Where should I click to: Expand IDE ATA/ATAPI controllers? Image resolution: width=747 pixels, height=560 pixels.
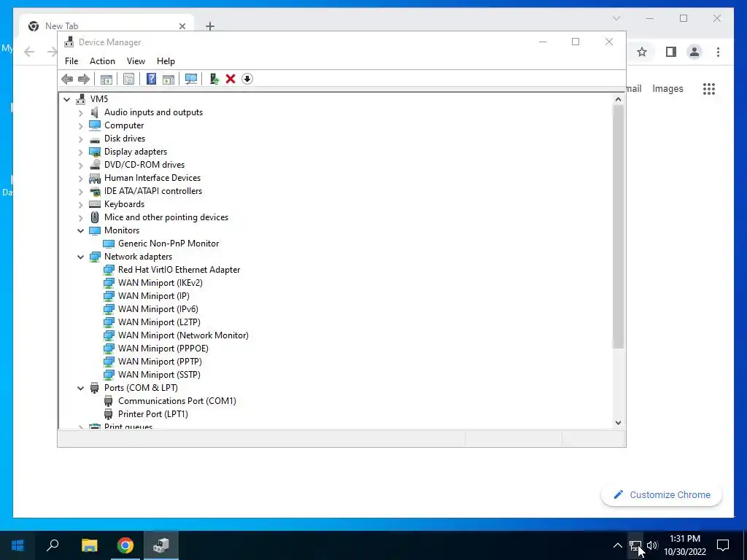pos(80,192)
